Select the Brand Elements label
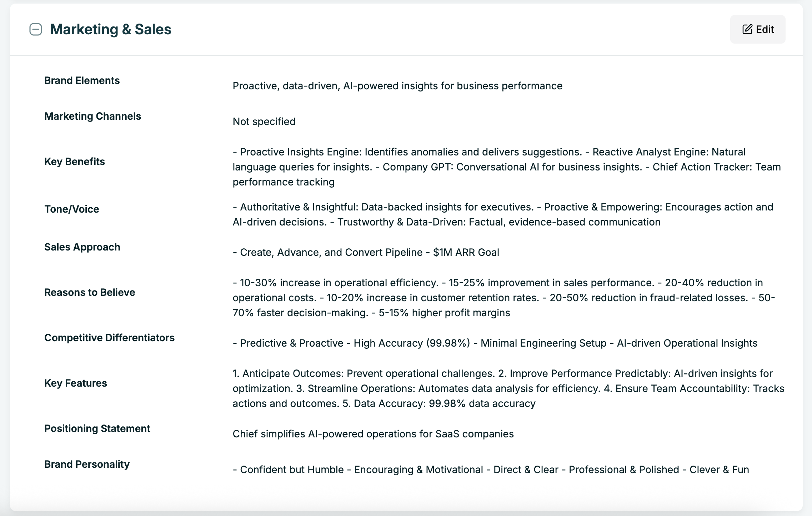The width and height of the screenshot is (812, 516). coord(82,80)
